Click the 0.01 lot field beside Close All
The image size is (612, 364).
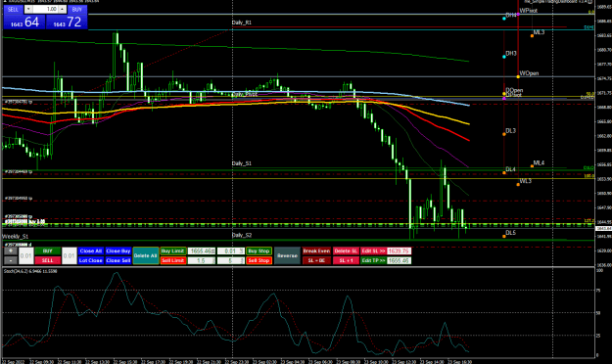pyautogui.click(x=70, y=256)
